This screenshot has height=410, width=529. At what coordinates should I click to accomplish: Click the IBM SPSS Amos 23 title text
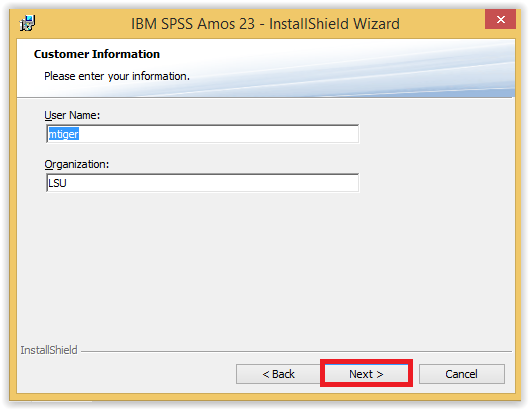[x=265, y=24]
